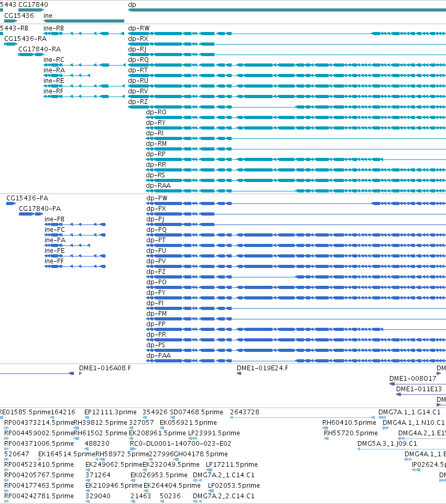Image resolution: width=446 pixels, height=504 pixels.
Task: Select transcript label dp-RQ
Action: click(138, 59)
